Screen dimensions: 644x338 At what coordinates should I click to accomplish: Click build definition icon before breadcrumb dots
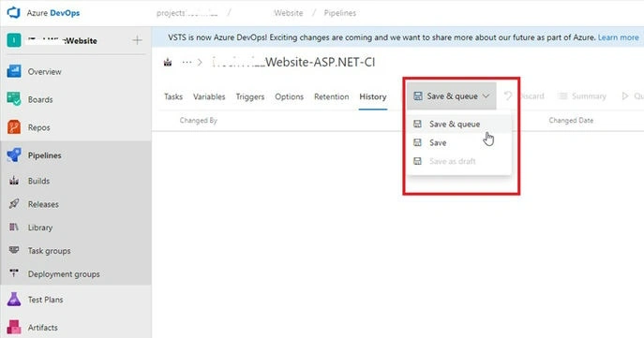168,63
